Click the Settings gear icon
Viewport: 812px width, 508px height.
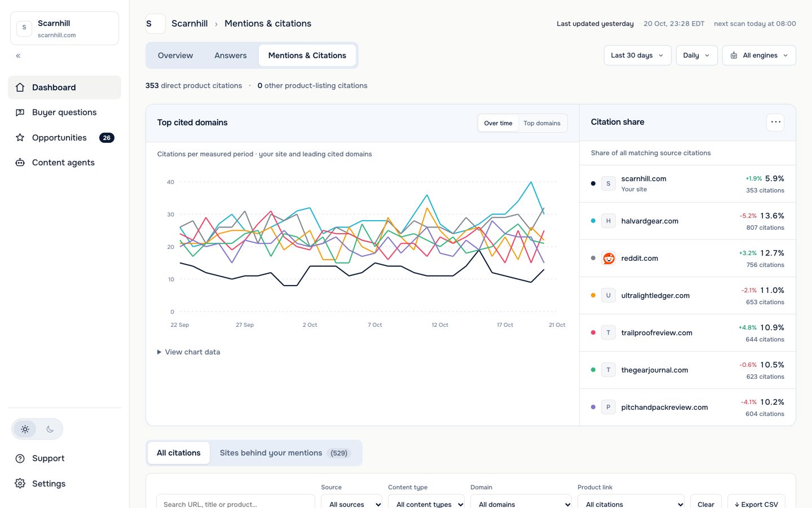[20, 484]
